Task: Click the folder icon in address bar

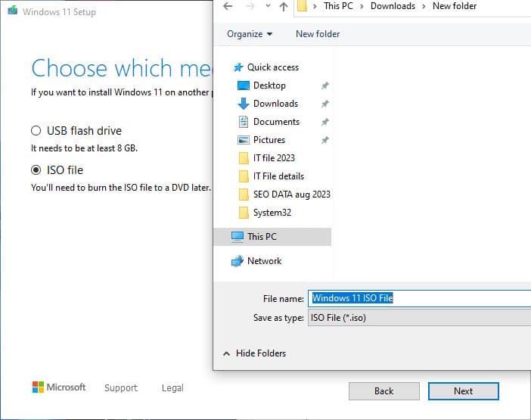Action: click(302, 6)
